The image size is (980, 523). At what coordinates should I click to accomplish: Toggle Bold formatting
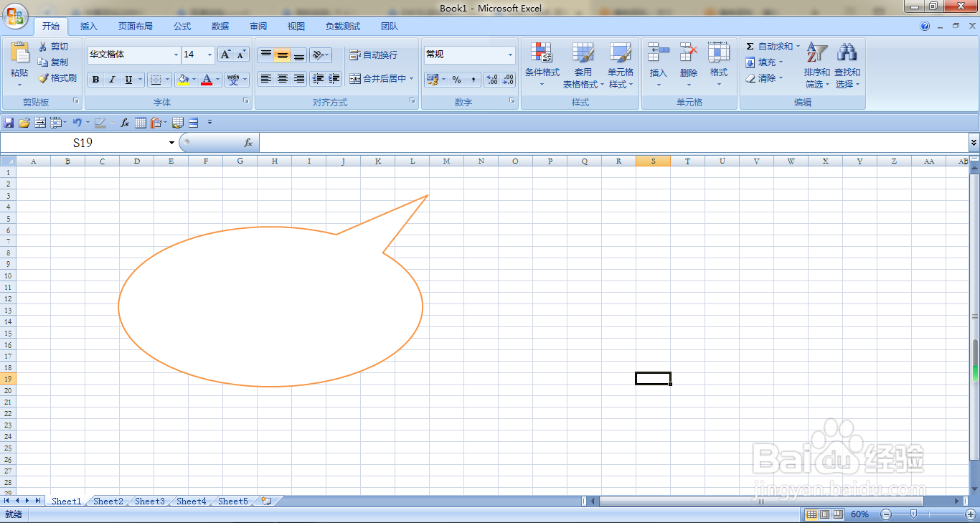[95, 80]
